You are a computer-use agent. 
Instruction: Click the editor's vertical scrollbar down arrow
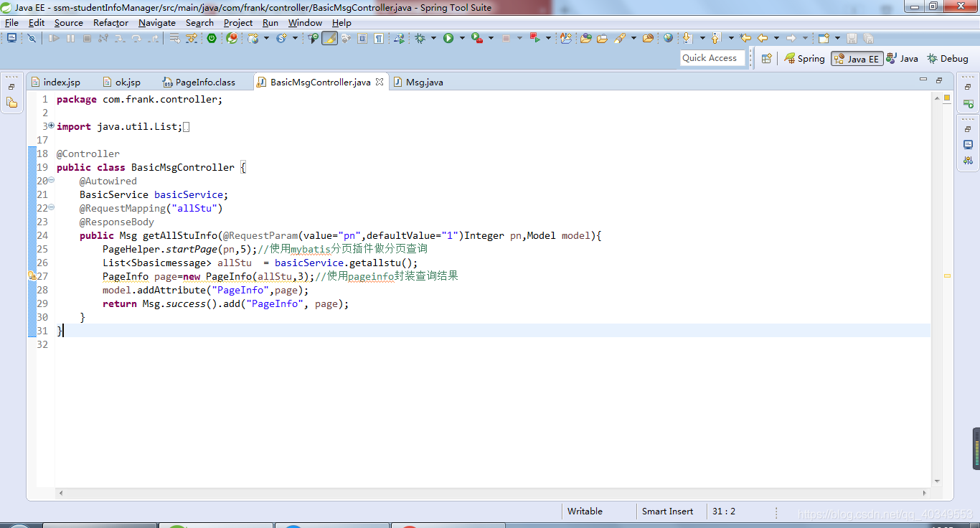tap(937, 481)
